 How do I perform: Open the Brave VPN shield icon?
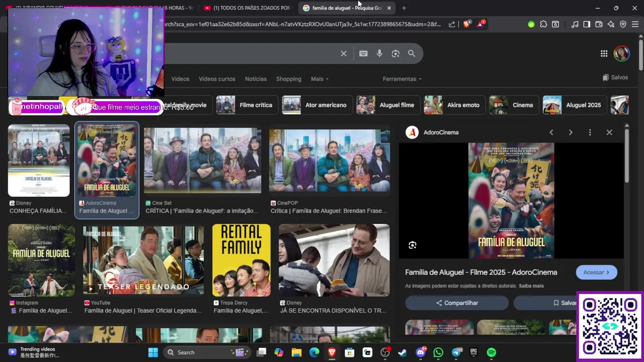[x=623, y=24]
